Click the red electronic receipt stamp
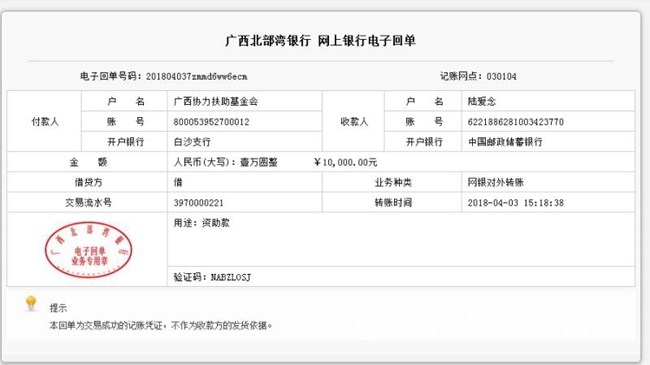This screenshot has height=365, width=650. coord(88,249)
